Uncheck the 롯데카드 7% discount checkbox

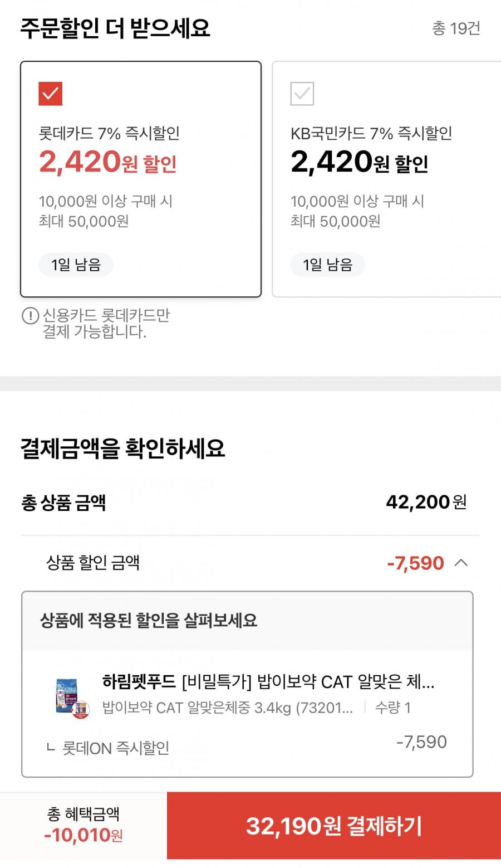51,94
